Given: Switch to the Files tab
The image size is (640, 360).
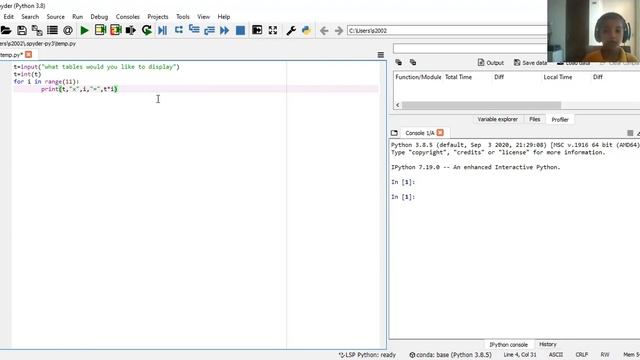Looking at the screenshot, I should (535, 119).
